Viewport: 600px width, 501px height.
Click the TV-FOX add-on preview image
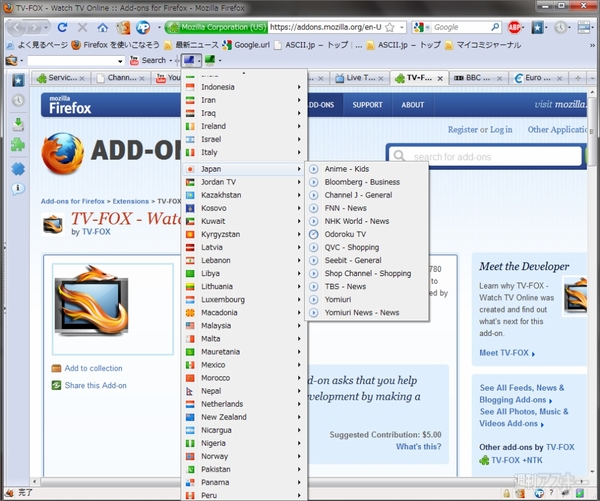[91, 300]
